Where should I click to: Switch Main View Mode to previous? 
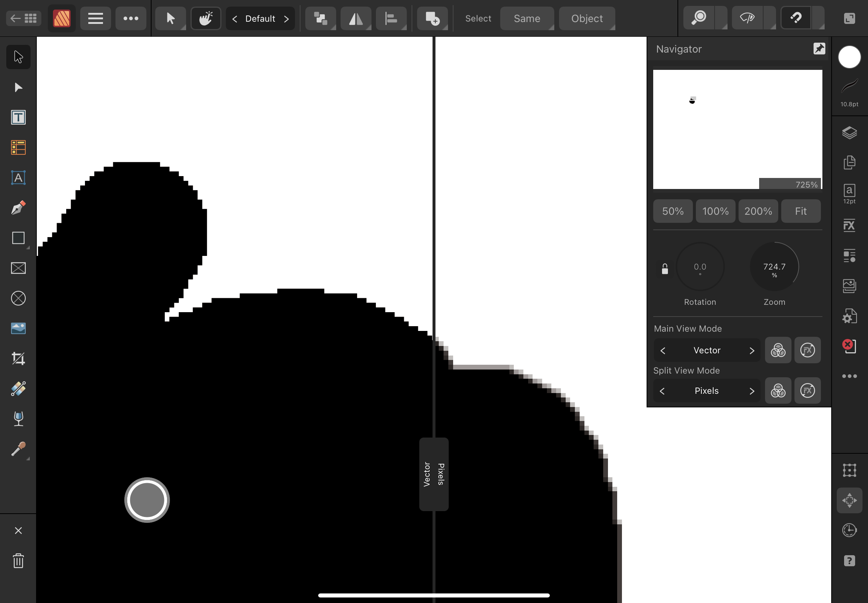[663, 351]
